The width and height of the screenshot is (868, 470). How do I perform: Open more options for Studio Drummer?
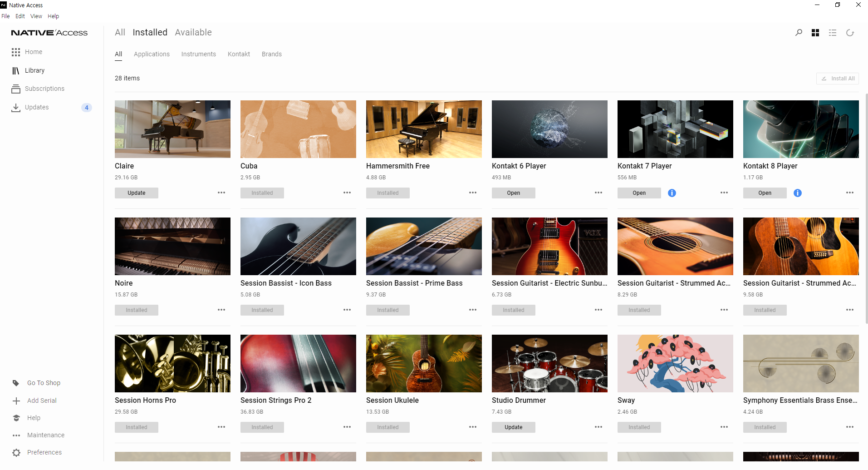(598, 427)
